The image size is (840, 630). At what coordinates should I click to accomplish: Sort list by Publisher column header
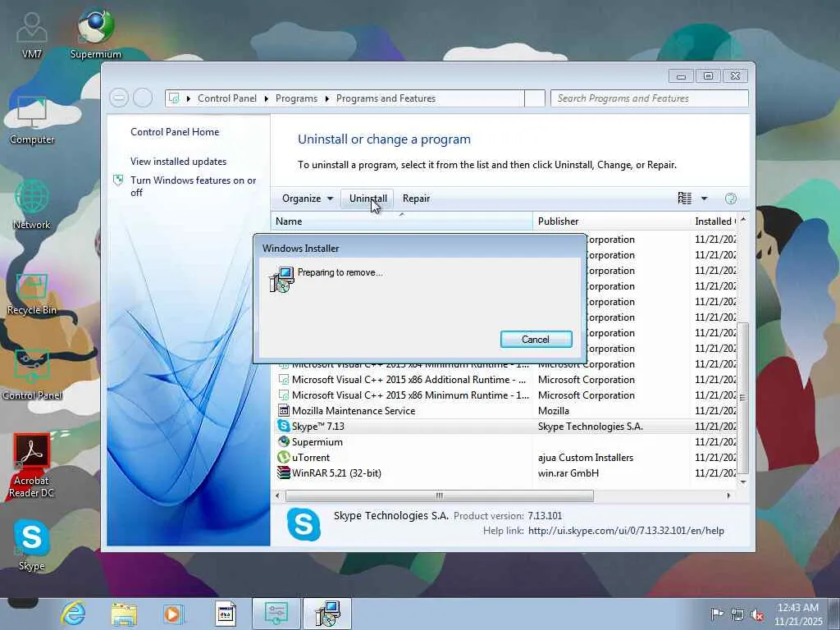click(x=611, y=221)
